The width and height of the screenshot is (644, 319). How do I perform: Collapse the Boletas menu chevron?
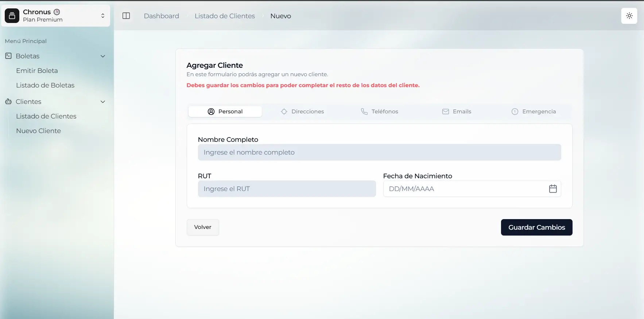[102, 56]
